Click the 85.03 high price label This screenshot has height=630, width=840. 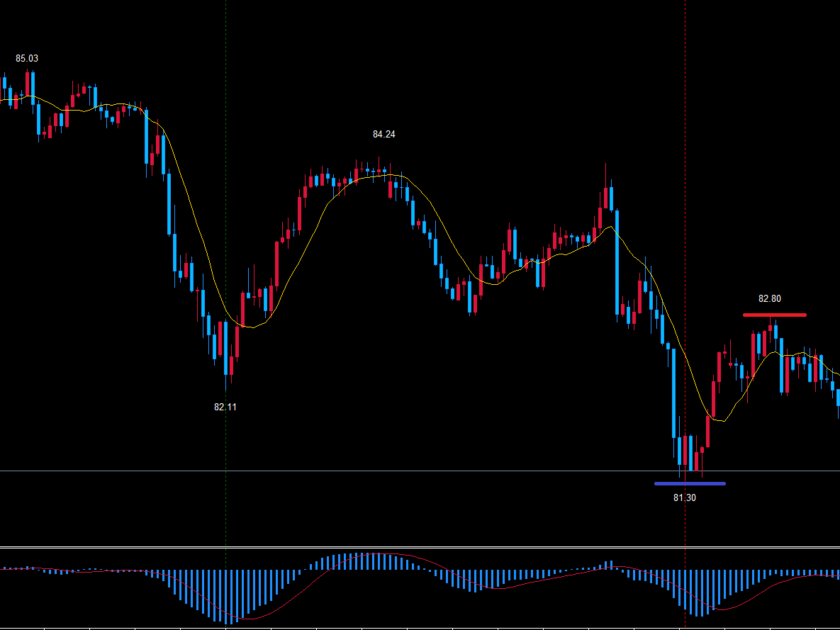coord(27,59)
